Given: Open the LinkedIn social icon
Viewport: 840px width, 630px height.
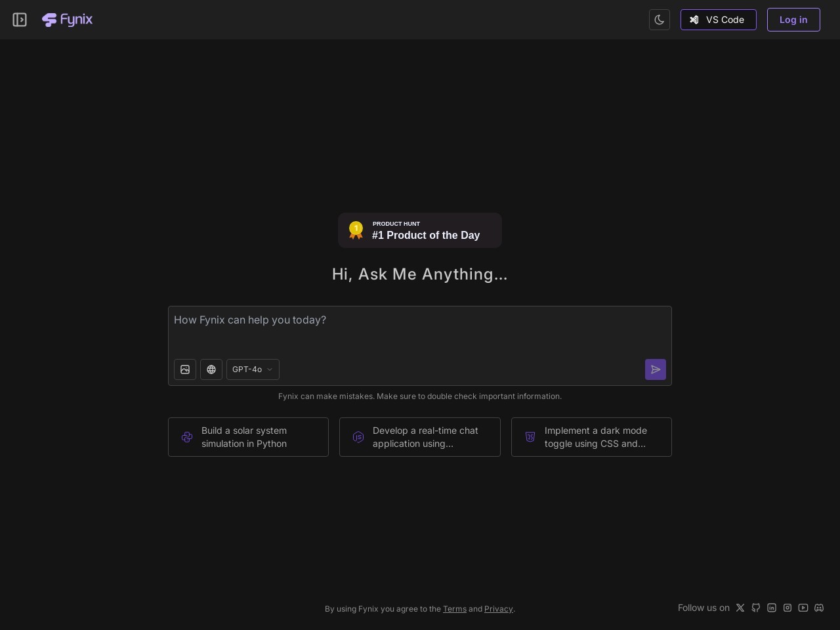Looking at the screenshot, I should point(772,608).
